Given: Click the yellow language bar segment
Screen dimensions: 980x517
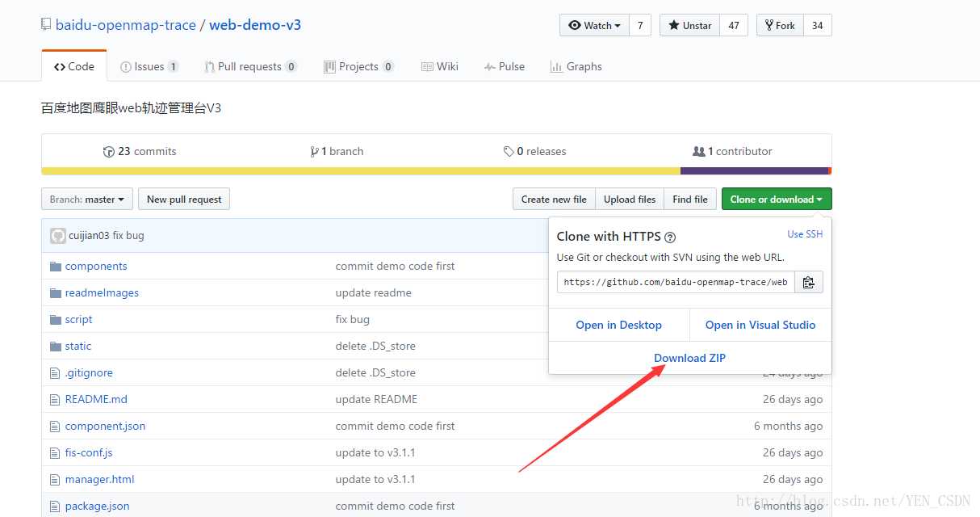Looking at the screenshot, I should (x=361, y=170).
